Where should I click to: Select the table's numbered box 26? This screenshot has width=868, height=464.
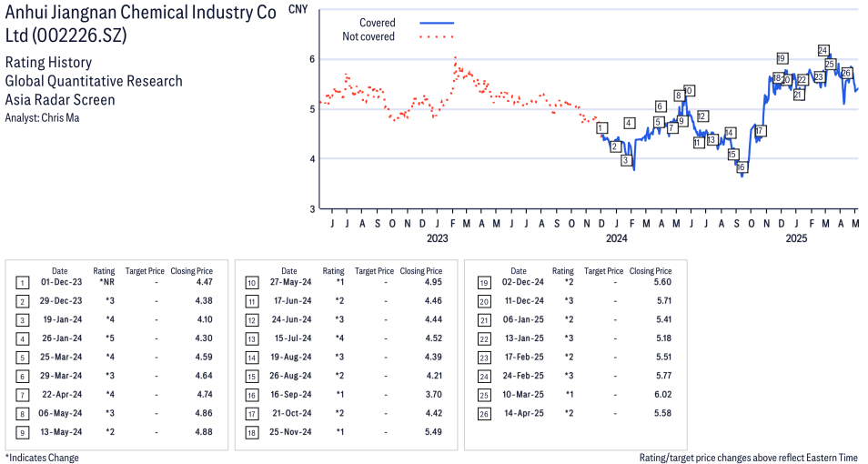[484, 414]
